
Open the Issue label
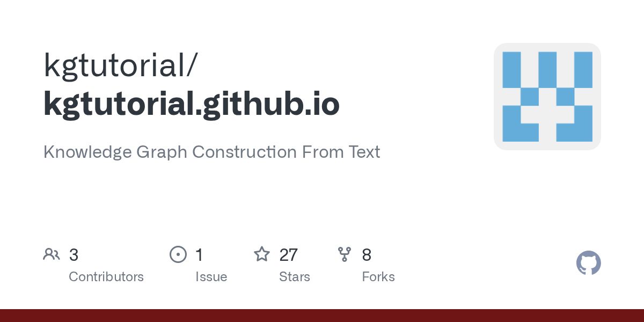(x=211, y=277)
